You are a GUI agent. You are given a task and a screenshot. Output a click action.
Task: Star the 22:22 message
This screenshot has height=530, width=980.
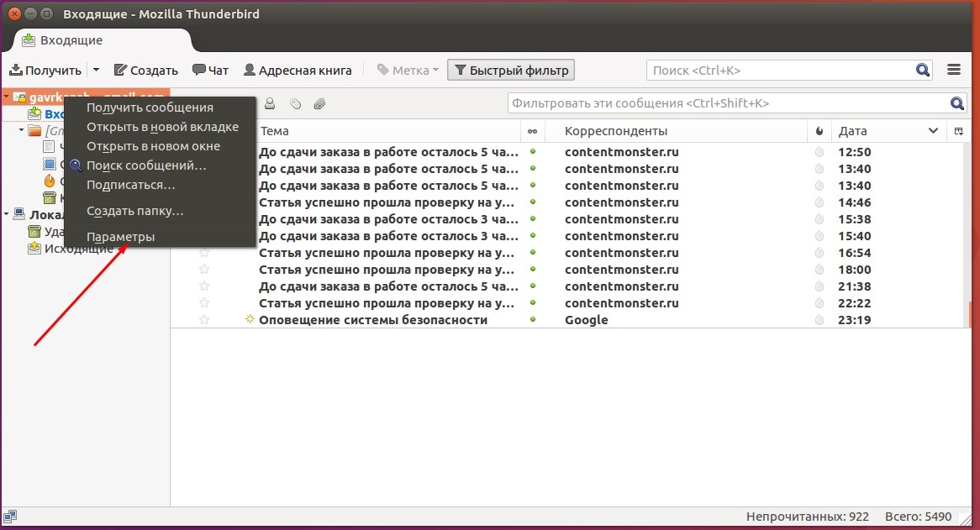(203, 302)
